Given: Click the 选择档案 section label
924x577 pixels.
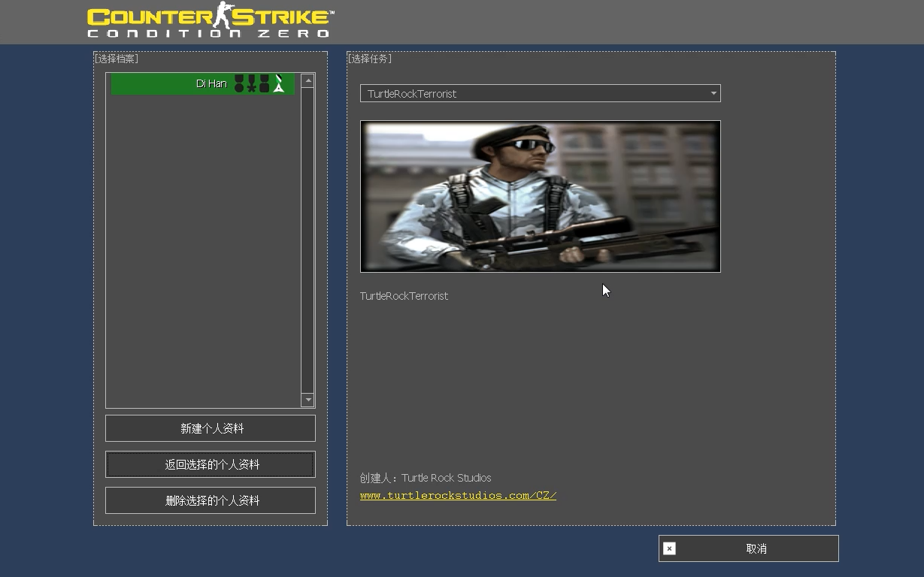Looking at the screenshot, I should 115,58.
